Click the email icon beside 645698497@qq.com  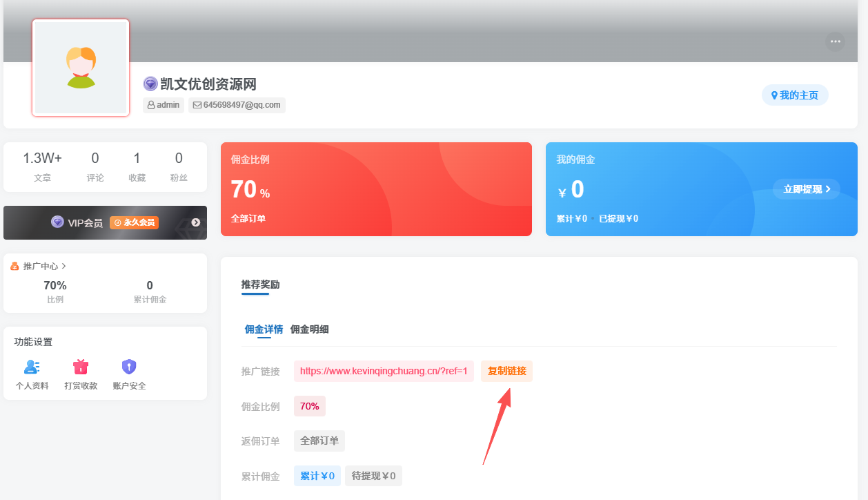pos(197,105)
